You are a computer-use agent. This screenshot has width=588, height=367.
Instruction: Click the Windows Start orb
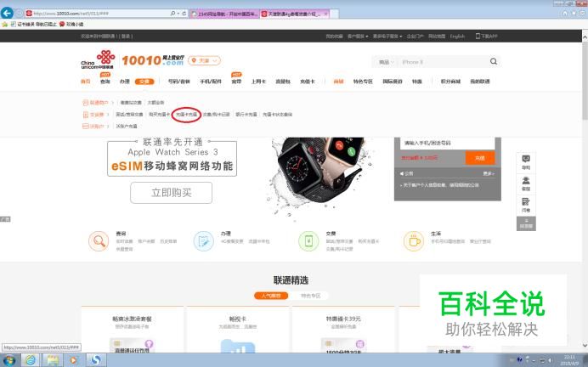(x=8, y=360)
